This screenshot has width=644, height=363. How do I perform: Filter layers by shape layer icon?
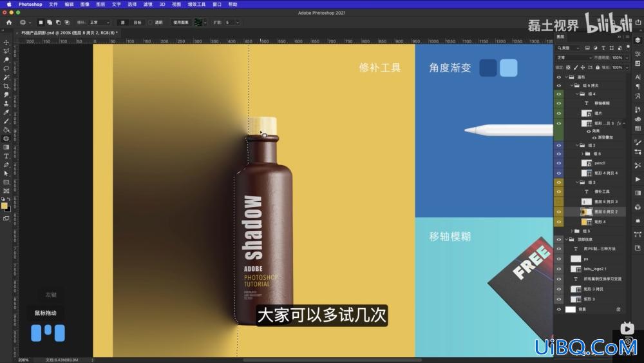tap(612, 48)
